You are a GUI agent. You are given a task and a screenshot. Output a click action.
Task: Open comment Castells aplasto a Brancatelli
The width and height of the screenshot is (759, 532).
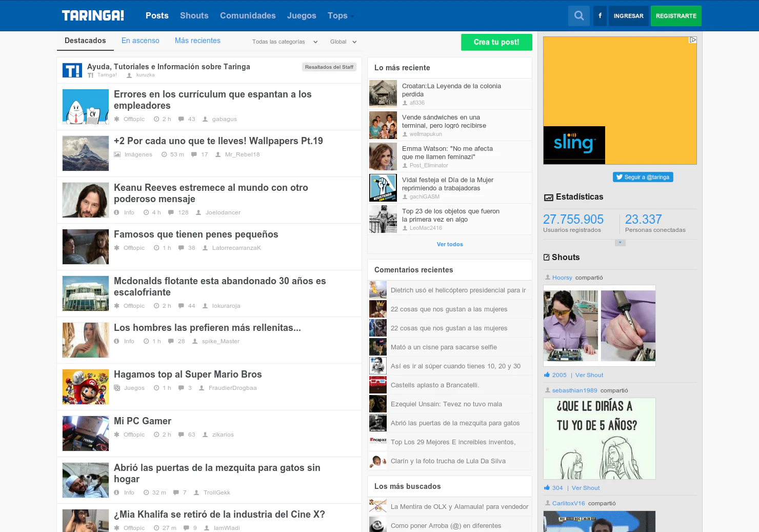coord(435,385)
